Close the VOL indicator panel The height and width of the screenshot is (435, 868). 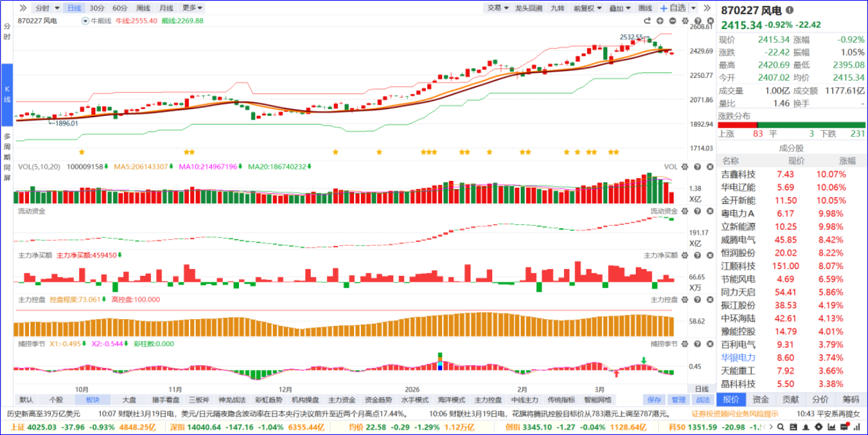(709, 167)
